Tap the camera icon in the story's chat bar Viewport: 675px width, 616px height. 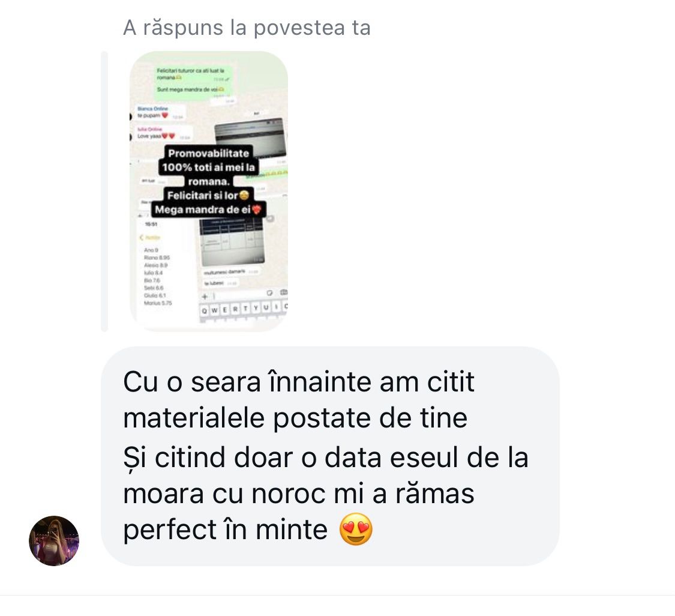click(x=284, y=292)
